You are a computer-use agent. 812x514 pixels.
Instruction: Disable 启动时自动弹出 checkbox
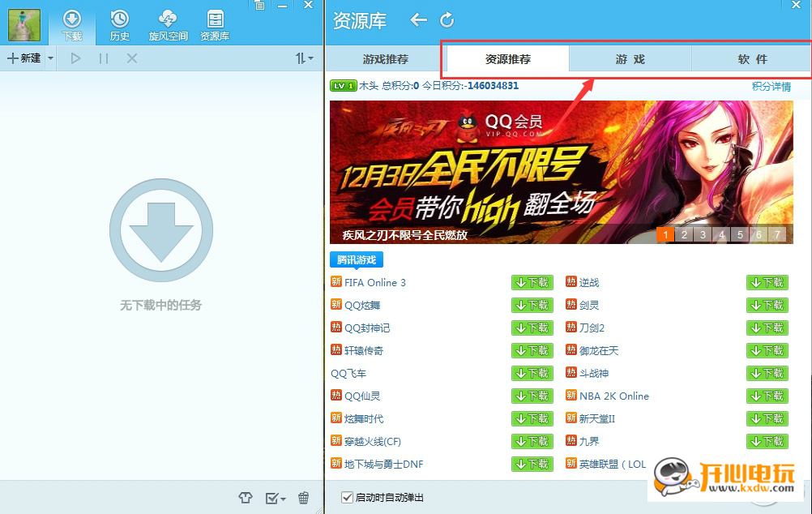pos(346,498)
